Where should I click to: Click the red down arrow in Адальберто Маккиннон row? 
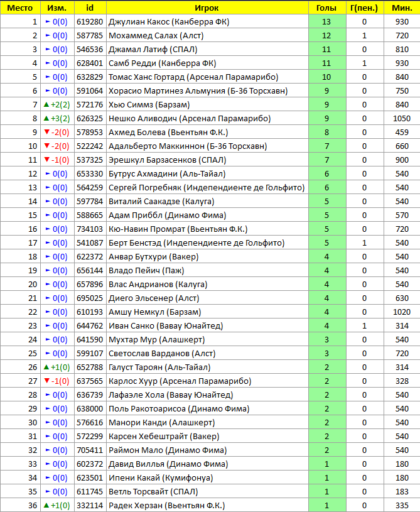[x=46, y=146]
